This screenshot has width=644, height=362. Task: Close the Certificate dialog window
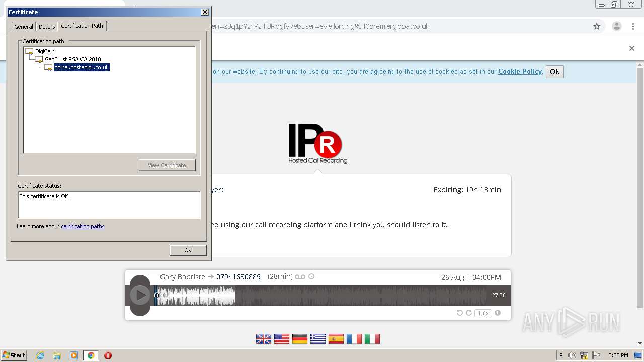[205, 12]
